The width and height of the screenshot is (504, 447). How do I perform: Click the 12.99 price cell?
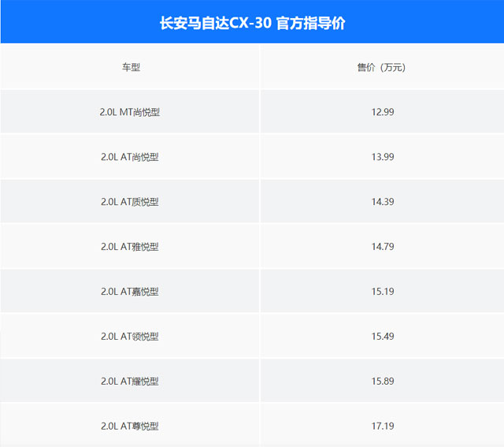[x=383, y=112]
